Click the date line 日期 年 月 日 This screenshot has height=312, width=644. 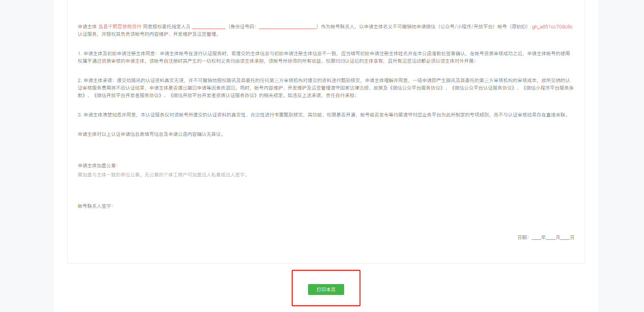click(546, 237)
